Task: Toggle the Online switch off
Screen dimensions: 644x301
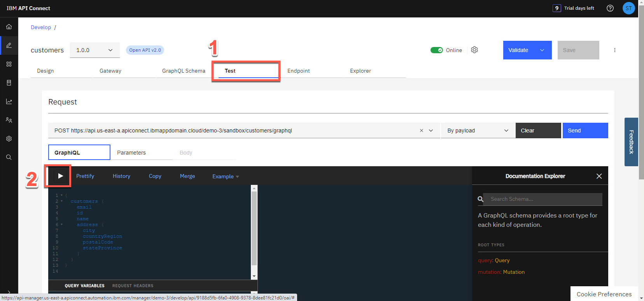Action: (437, 50)
